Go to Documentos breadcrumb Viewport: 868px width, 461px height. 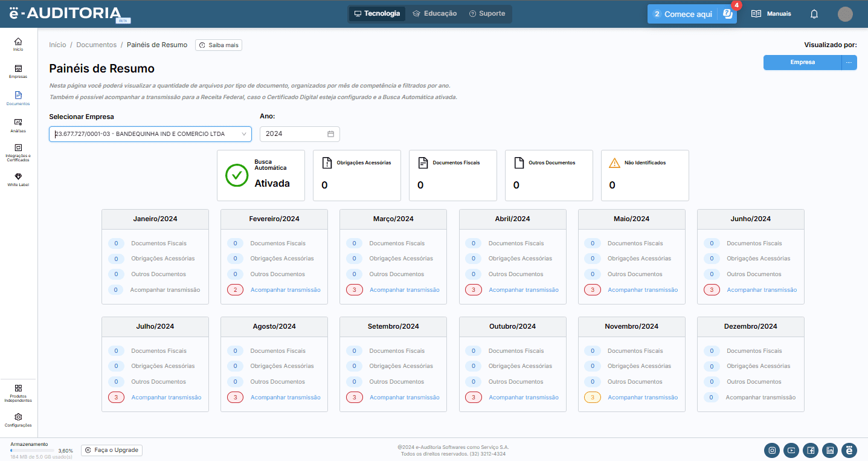[97, 45]
